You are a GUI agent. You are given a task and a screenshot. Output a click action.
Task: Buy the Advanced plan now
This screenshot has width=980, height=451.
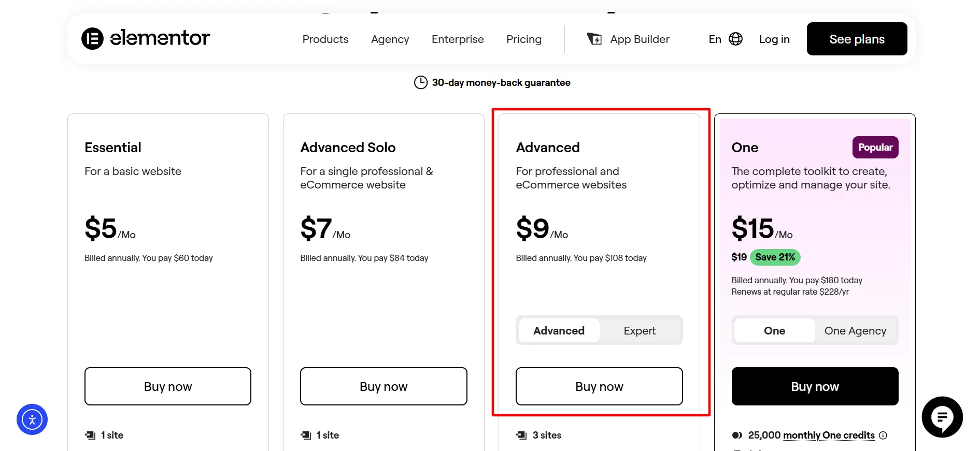(599, 386)
